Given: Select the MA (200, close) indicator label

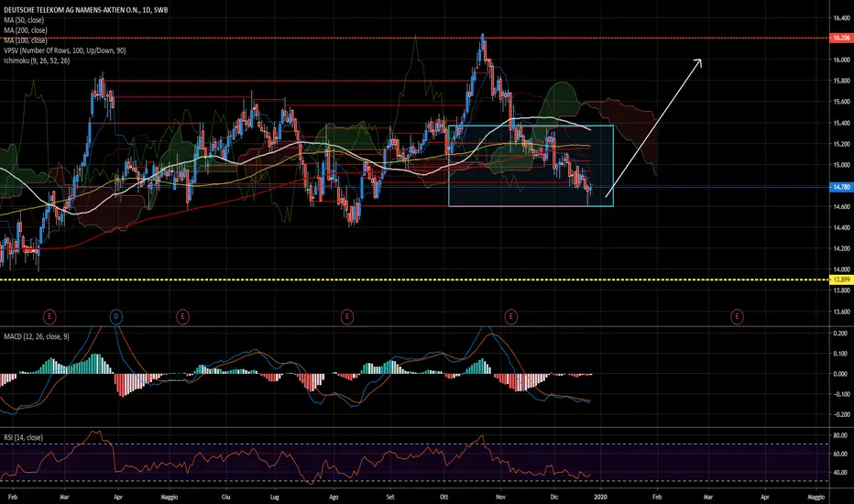Looking at the screenshot, I should [26, 30].
